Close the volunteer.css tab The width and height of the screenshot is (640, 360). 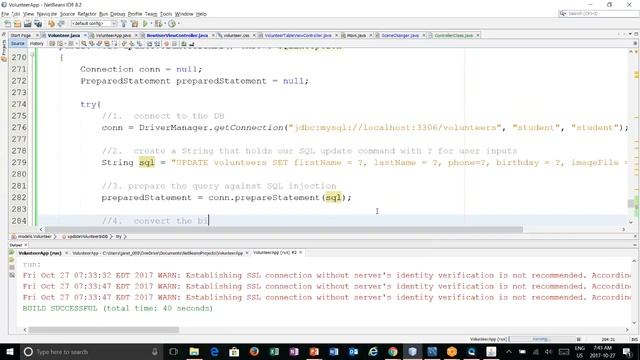(254, 36)
